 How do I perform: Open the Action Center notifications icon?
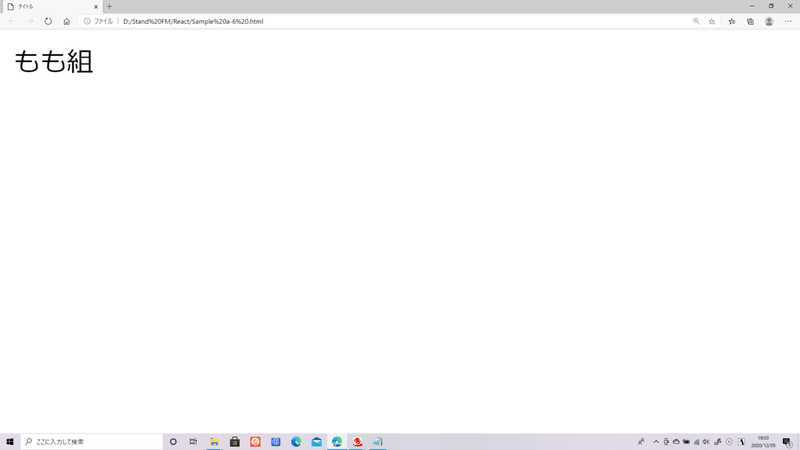pyautogui.click(x=787, y=442)
